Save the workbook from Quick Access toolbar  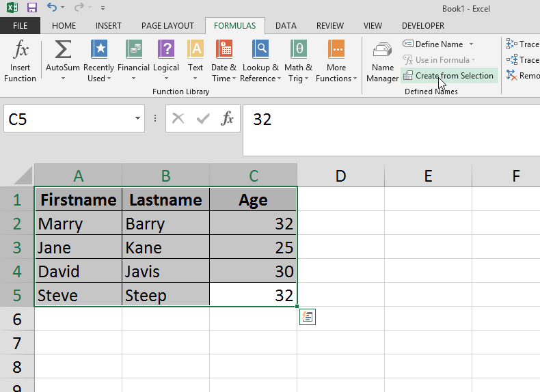coord(31,8)
